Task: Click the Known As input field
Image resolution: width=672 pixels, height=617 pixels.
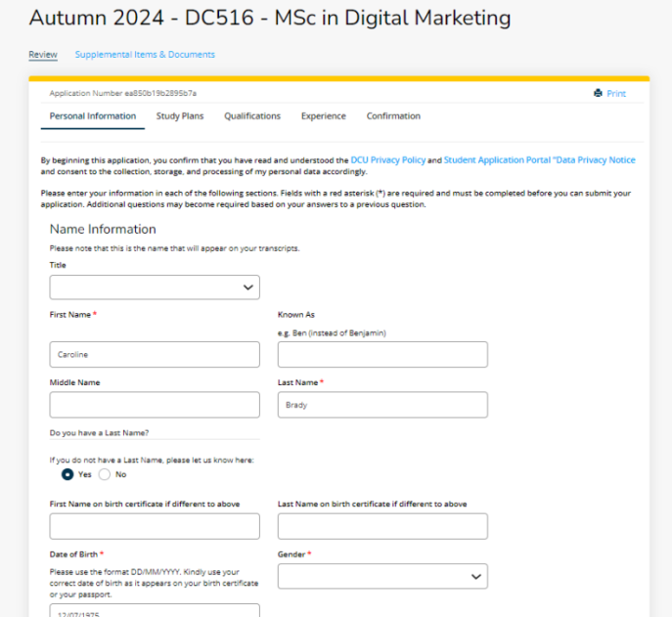Action: [382, 354]
